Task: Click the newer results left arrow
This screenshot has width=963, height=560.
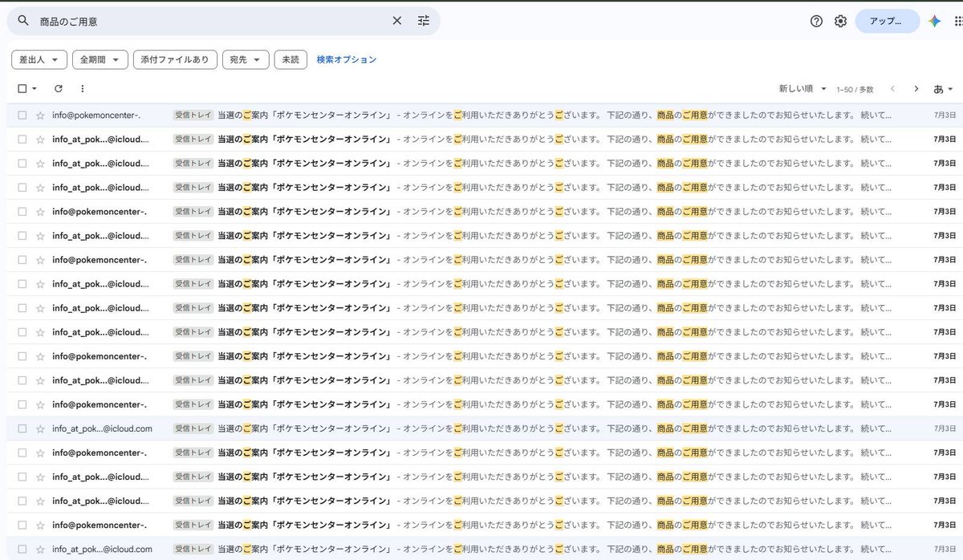Action: point(892,89)
